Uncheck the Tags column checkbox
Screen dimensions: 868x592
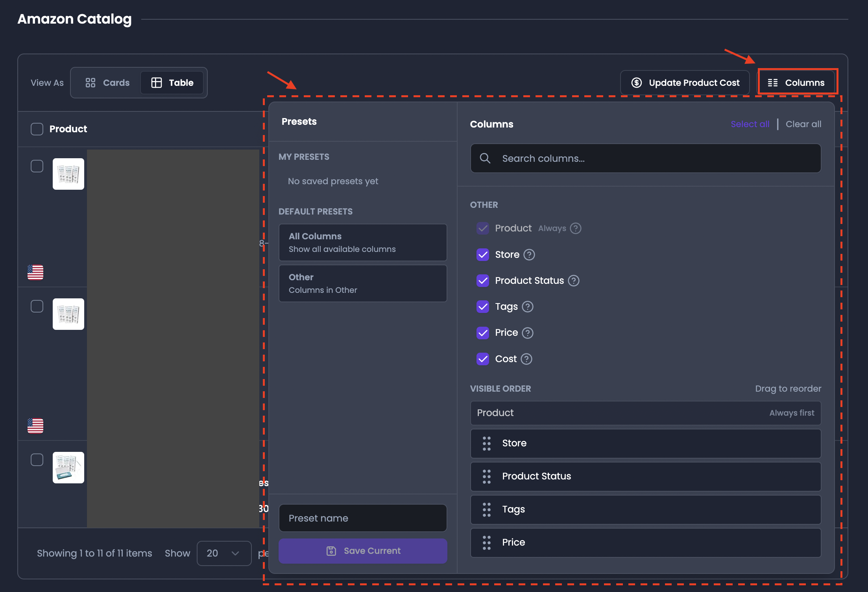483,307
